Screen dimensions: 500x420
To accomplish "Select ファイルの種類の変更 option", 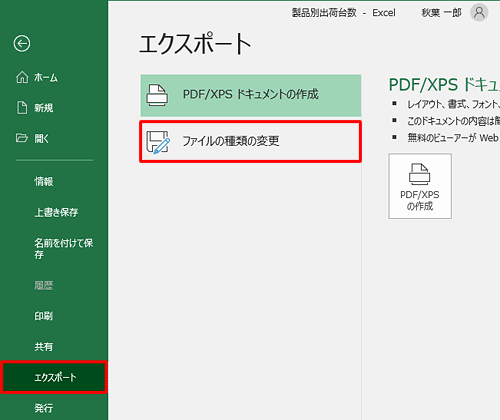I will click(251, 142).
